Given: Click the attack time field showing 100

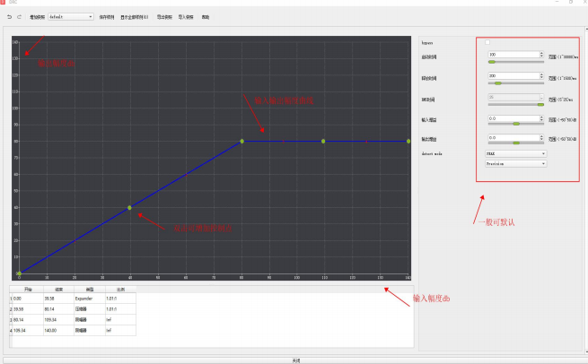Looking at the screenshot, I should tap(513, 55).
